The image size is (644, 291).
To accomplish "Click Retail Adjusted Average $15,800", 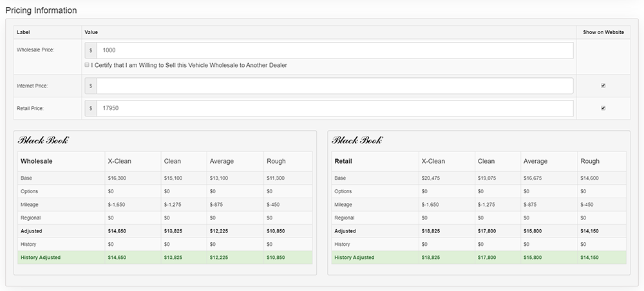I will pyautogui.click(x=533, y=231).
